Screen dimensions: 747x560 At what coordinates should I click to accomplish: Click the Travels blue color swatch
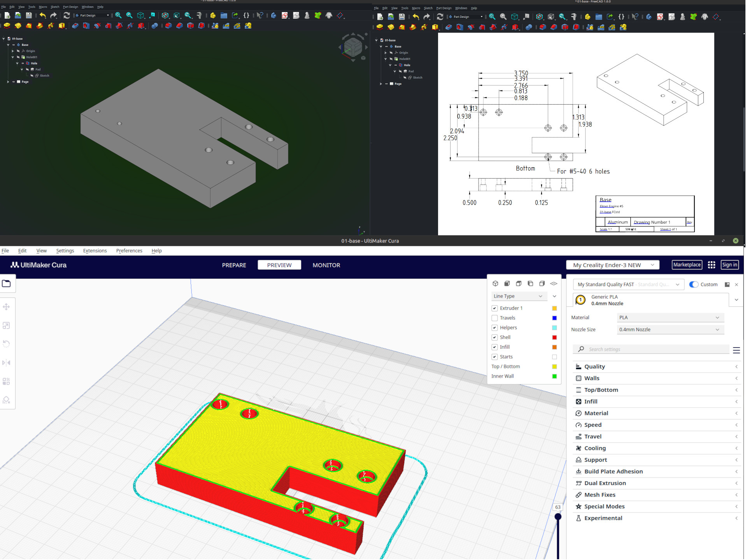point(554,318)
